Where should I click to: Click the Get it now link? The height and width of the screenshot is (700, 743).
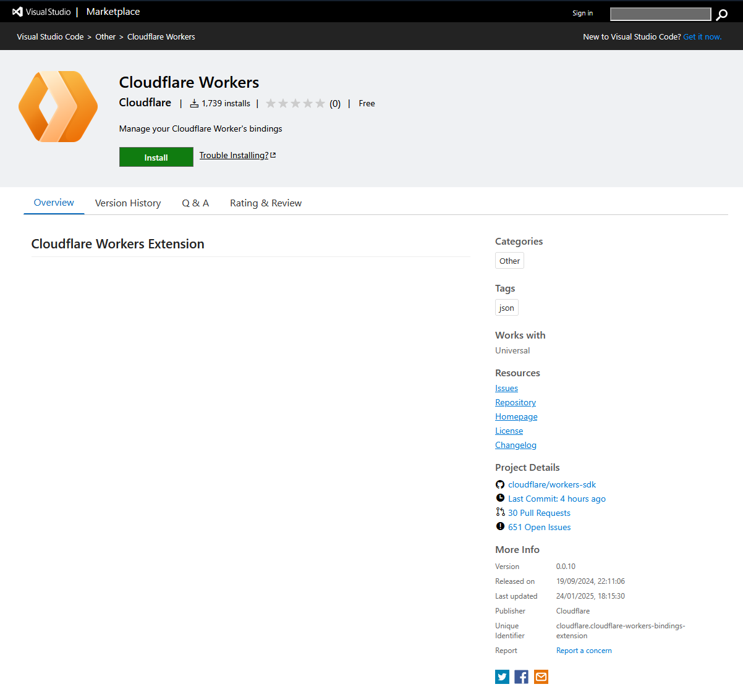click(x=702, y=37)
